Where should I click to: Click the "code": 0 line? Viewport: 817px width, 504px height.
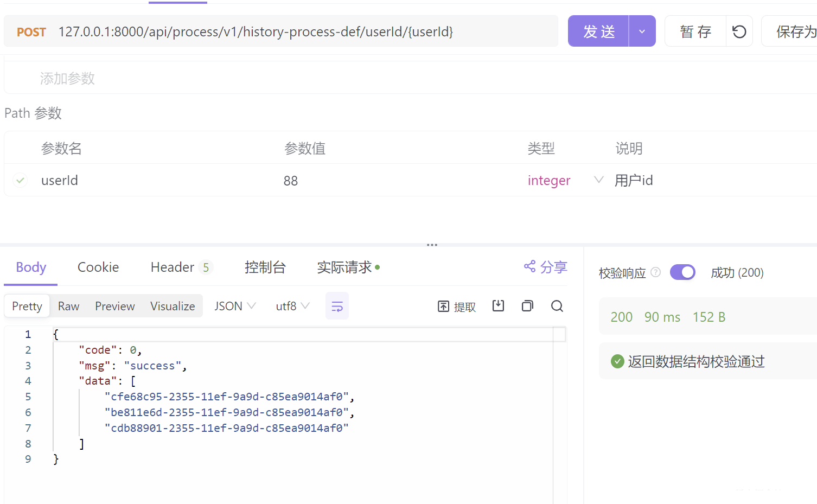(x=110, y=350)
